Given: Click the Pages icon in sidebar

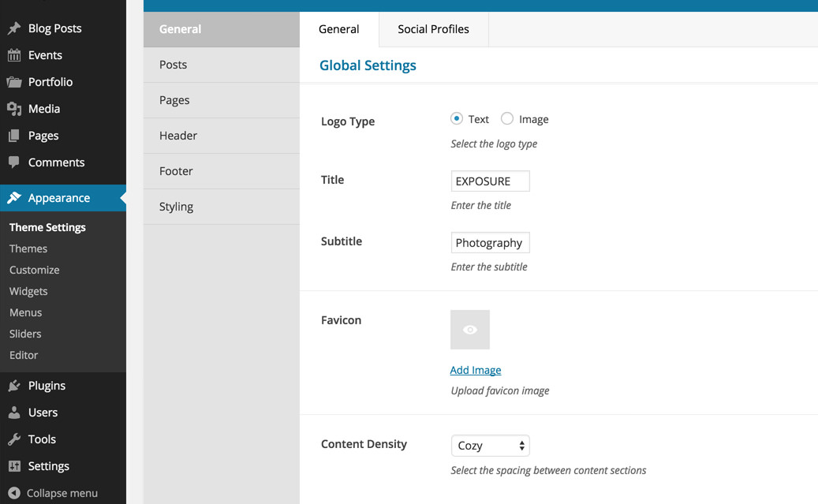Looking at the screenshot, I should (x=14, y=136).
